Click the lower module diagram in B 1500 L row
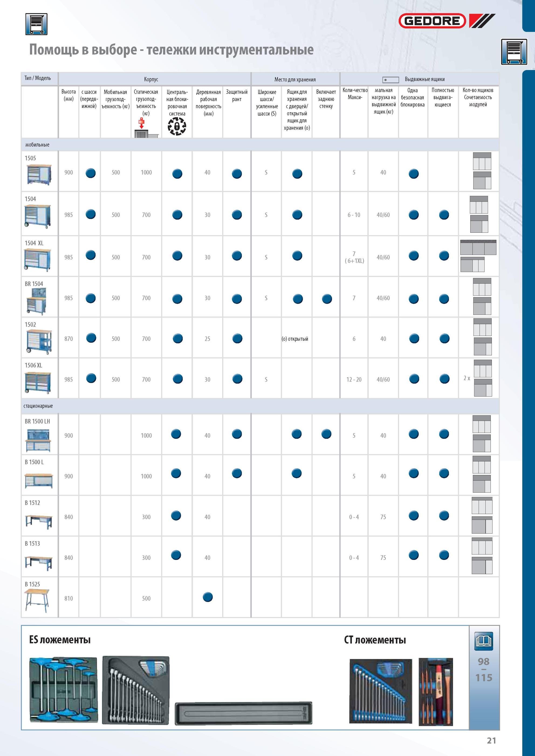The width and height of the screenshot is (535, 756). 482,484
